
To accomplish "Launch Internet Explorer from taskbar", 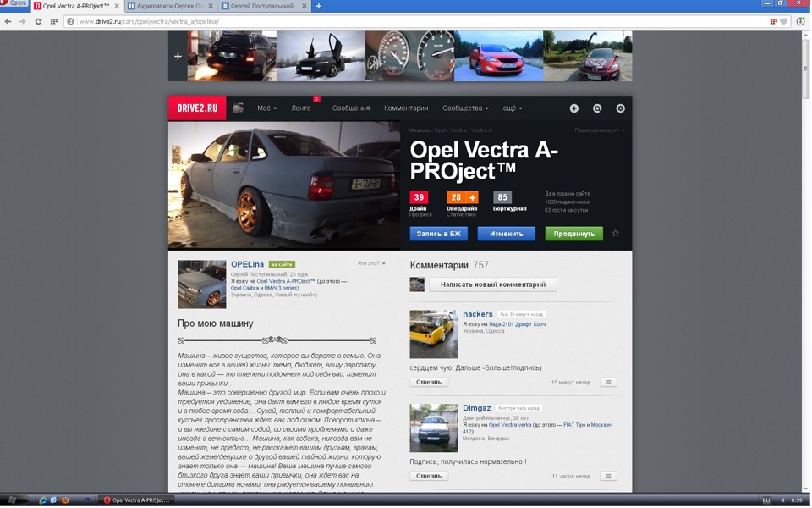I will (43, 500).
